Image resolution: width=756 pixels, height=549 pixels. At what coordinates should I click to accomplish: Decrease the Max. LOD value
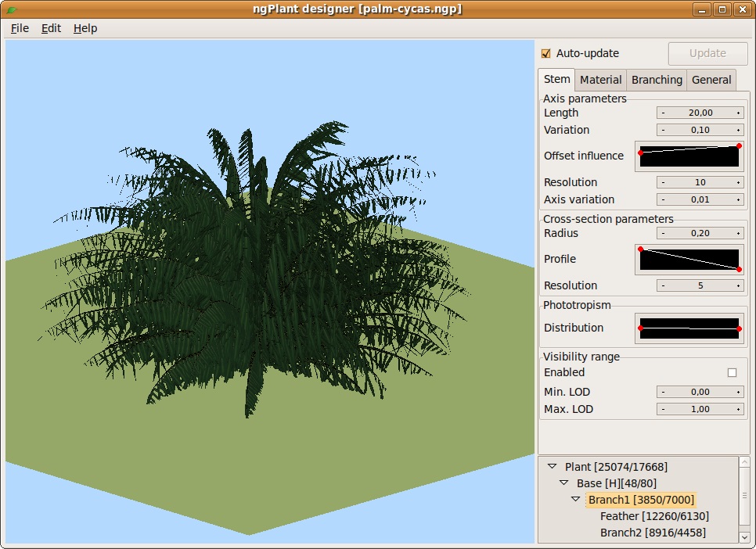coord(663,409)
